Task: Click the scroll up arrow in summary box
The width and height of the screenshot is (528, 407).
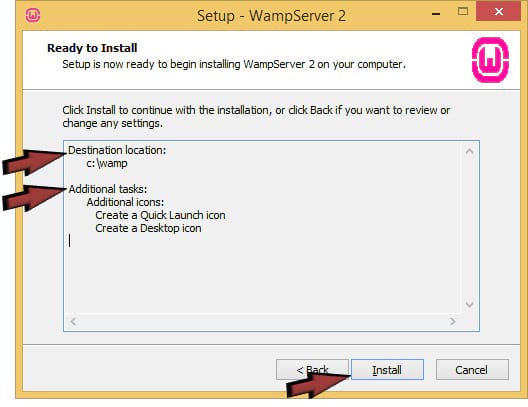Action: (469, 151)
